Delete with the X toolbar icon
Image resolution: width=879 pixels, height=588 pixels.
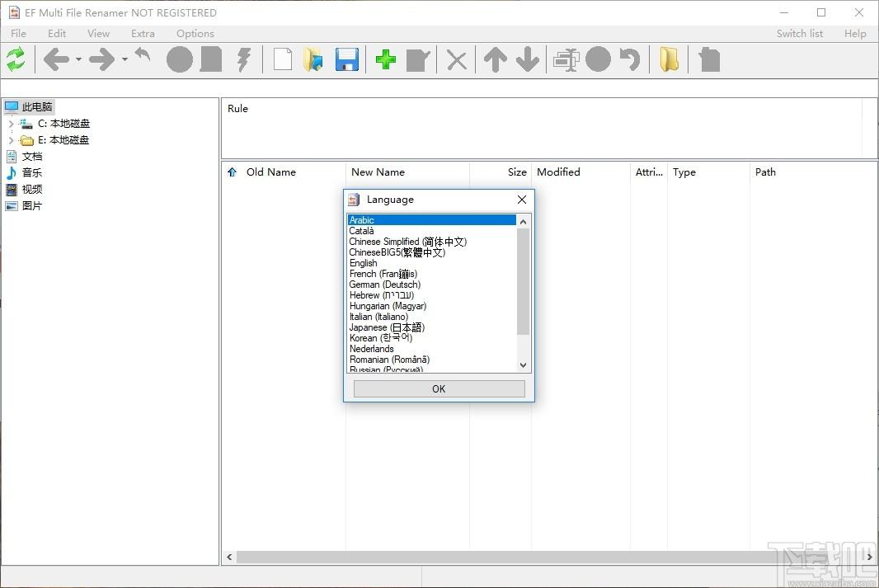click(x=457, y=60)
